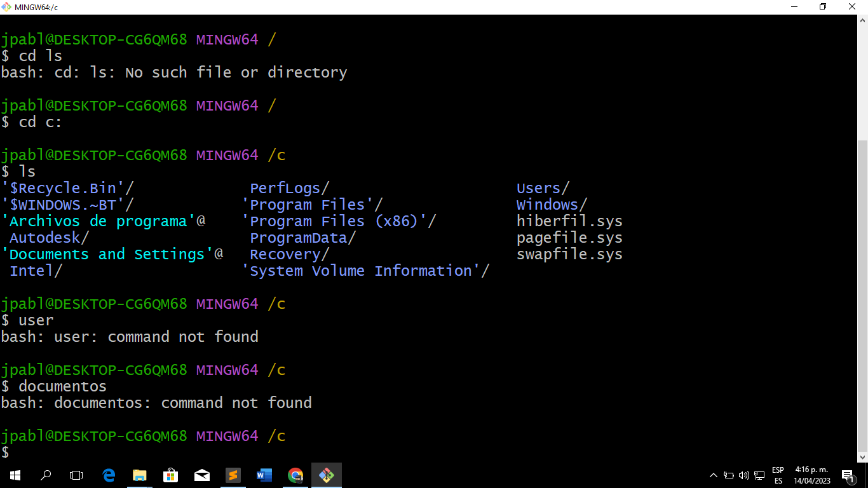868x488 pixels.
Task: Open the clock and date flyout
Action: [813, 475]
